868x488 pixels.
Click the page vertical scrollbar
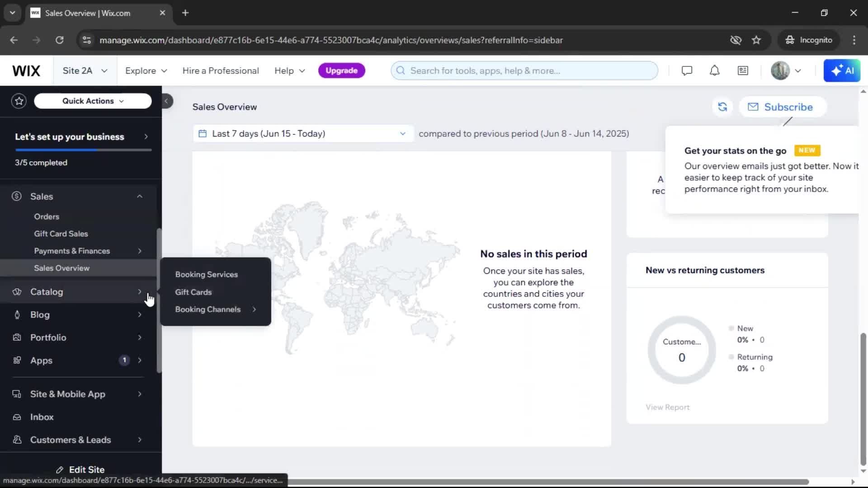point(863,400)
